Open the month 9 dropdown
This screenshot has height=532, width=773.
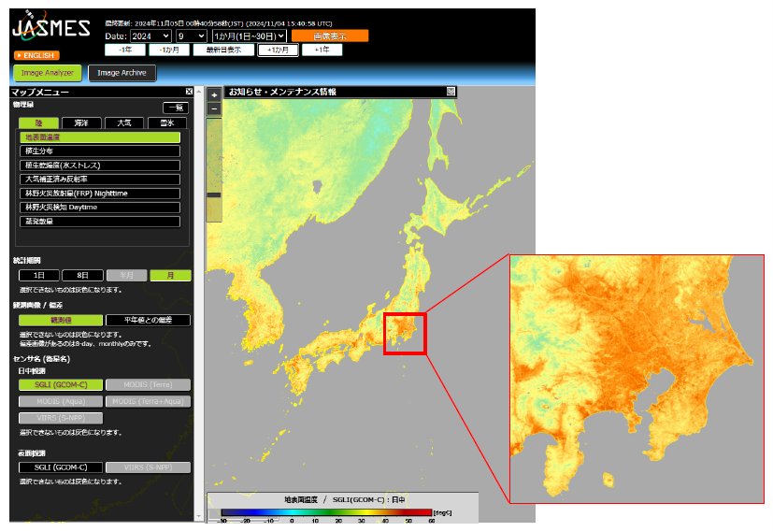point(192,36)
